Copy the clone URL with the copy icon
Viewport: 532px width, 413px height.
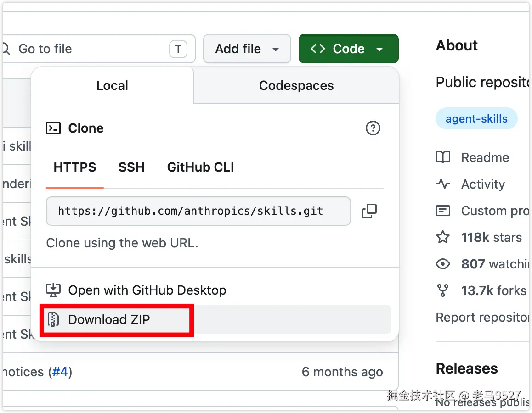[369, 211]
